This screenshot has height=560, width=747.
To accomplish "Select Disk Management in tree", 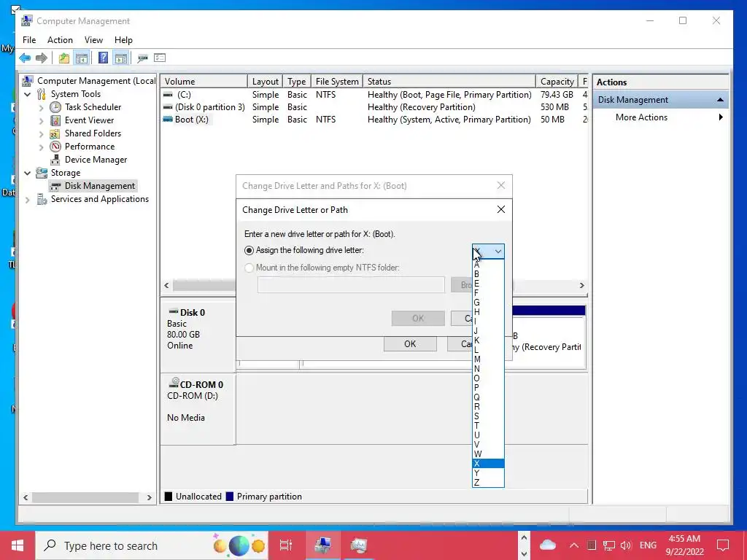I will point(99,186).
